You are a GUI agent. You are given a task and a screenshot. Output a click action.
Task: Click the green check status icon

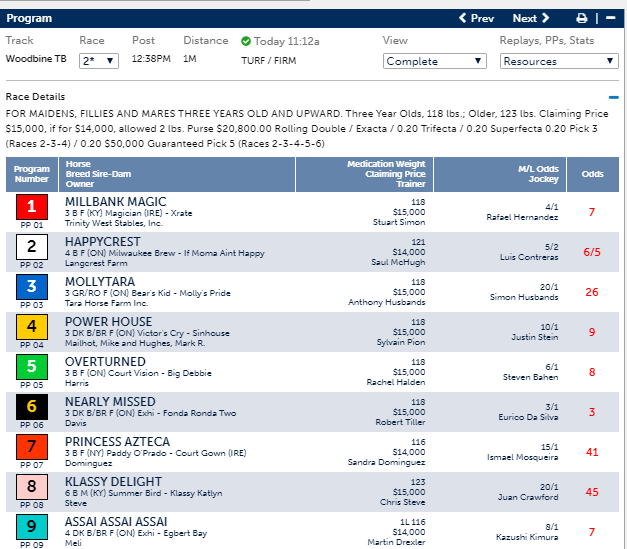pyautogui.click(x=246, y=41)
